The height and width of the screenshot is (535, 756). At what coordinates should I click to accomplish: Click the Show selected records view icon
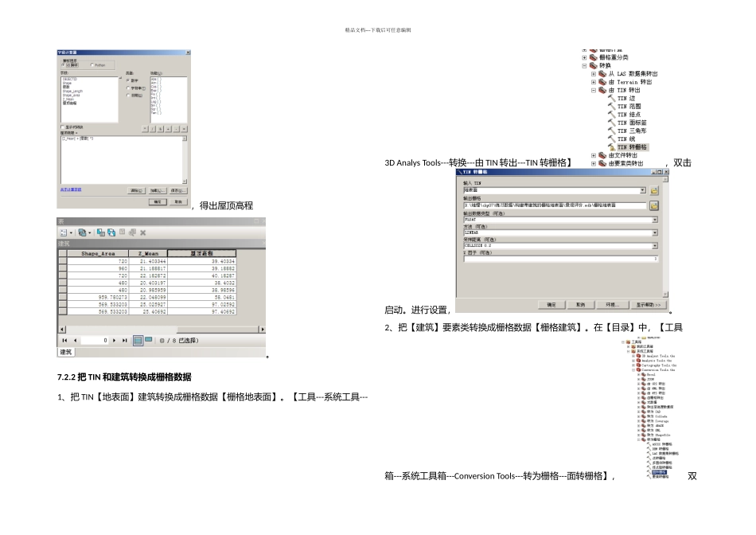(149, 340)
